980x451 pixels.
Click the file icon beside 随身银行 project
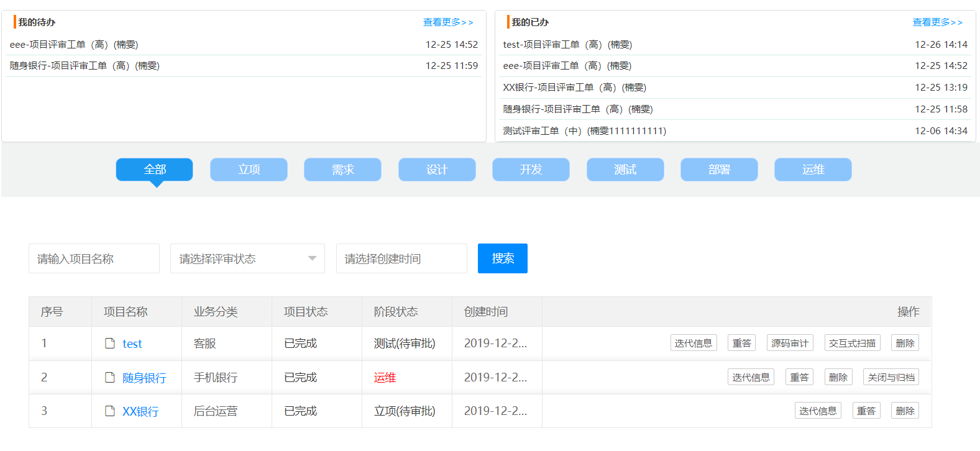coord(110,377)
